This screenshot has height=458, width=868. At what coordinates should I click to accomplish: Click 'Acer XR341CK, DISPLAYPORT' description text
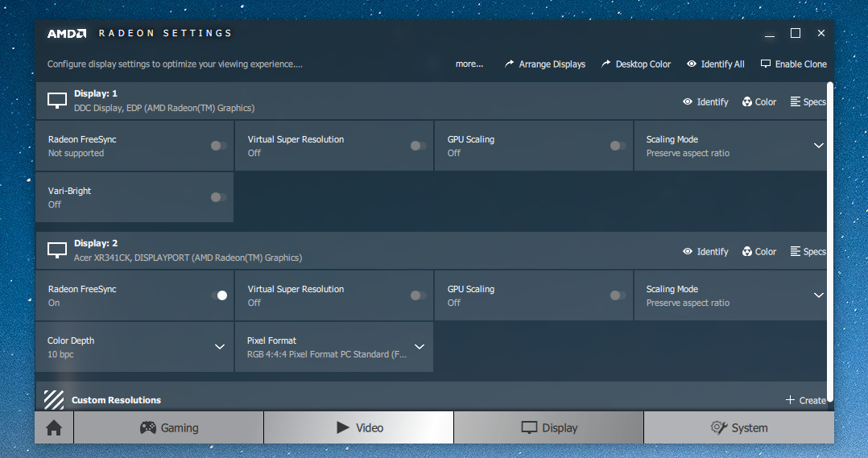(188, 258)
